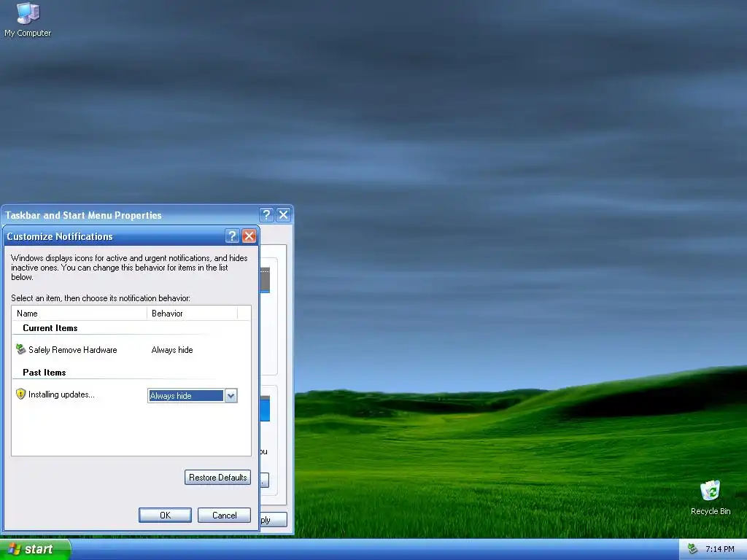Click the Customize Notifications help question mark
The image size is (747, 560).
pyautogui.click(x=232, y=236)
